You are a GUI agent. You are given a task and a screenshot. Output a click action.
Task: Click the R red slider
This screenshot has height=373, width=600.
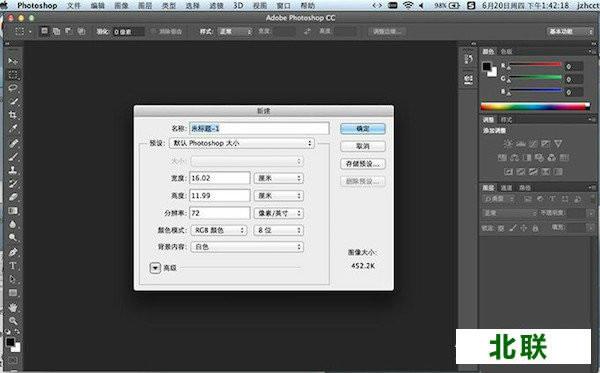pos(535,65)
